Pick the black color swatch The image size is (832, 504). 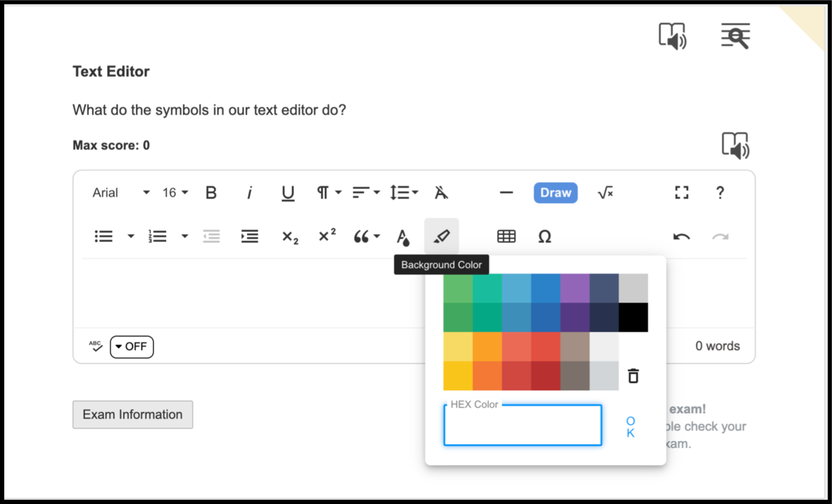tap(633, 317)
